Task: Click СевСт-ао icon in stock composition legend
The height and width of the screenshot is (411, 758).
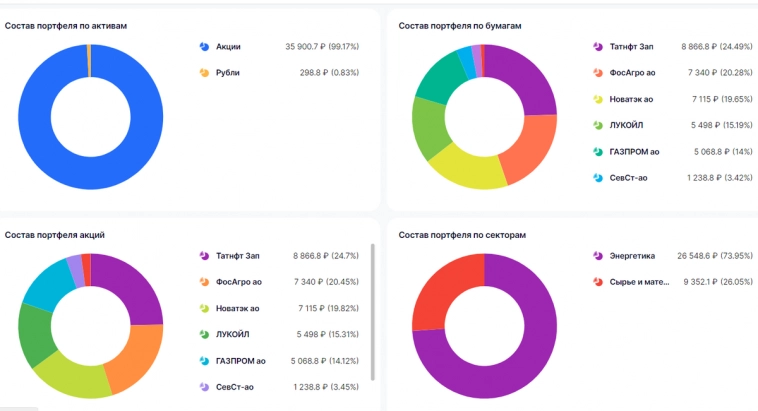Action: 204,386
